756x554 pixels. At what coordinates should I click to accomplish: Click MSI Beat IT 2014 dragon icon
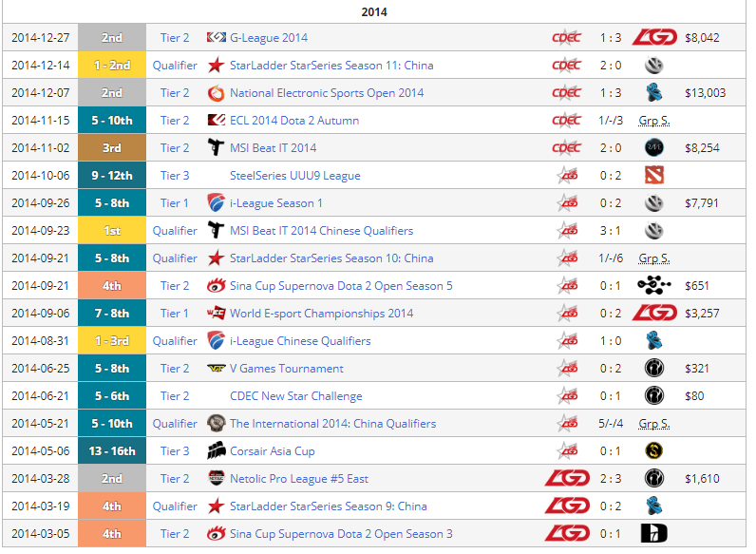216,147
